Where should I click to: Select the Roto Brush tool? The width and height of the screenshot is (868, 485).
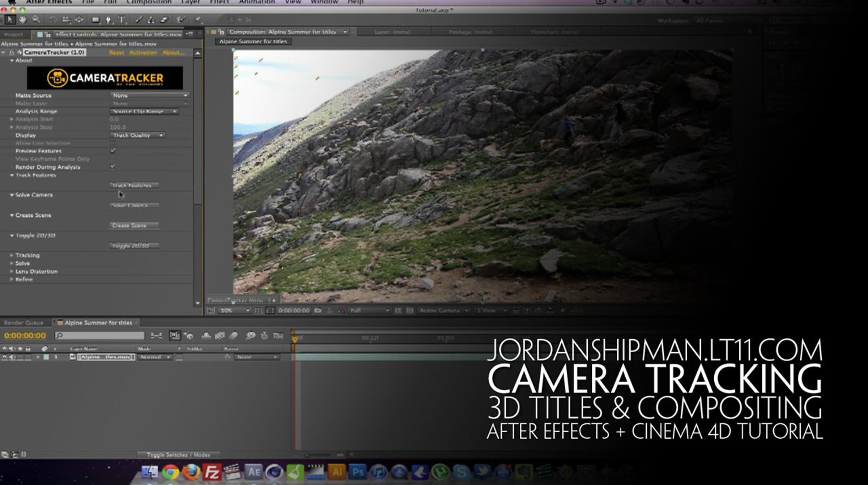[181, 20]
